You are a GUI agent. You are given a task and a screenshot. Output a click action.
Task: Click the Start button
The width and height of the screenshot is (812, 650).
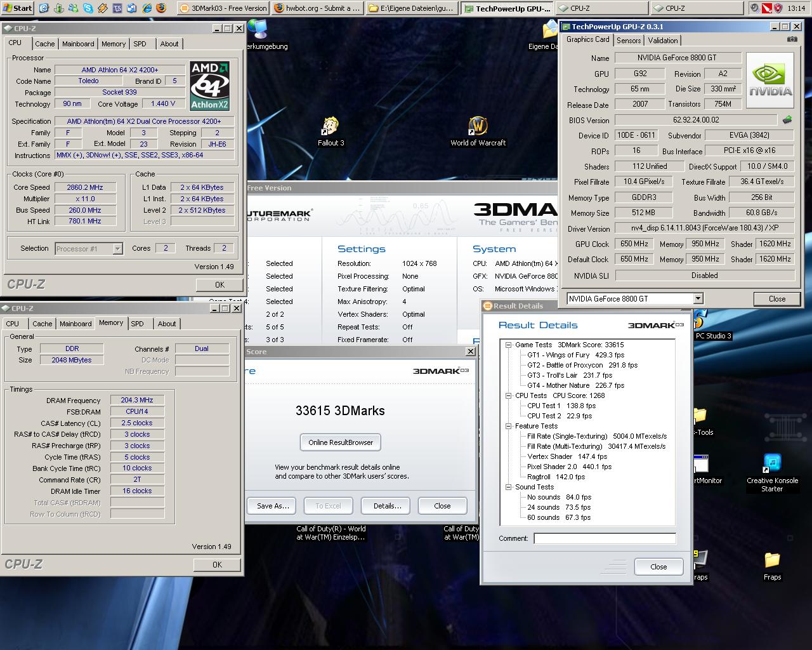[x=18, y=8]
